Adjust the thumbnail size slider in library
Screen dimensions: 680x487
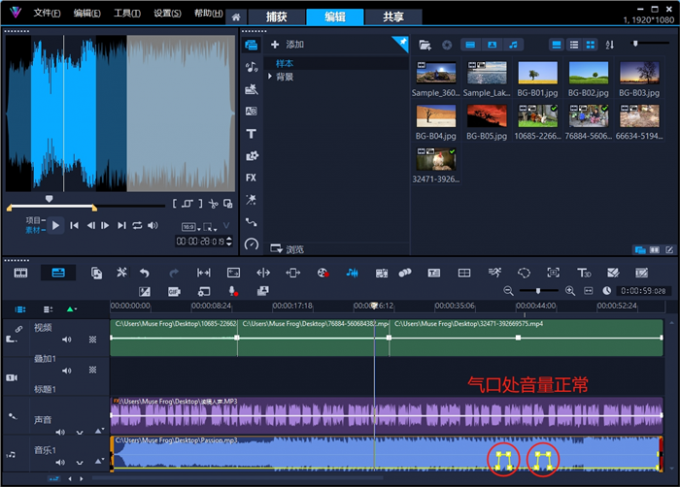point(650,43)
